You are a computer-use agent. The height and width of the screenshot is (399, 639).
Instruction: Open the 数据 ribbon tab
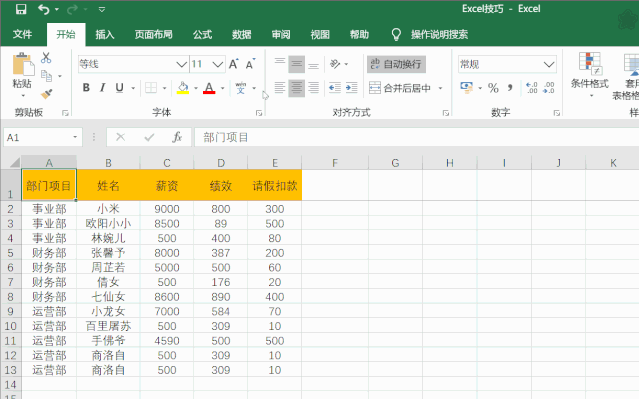pos(242,35)
